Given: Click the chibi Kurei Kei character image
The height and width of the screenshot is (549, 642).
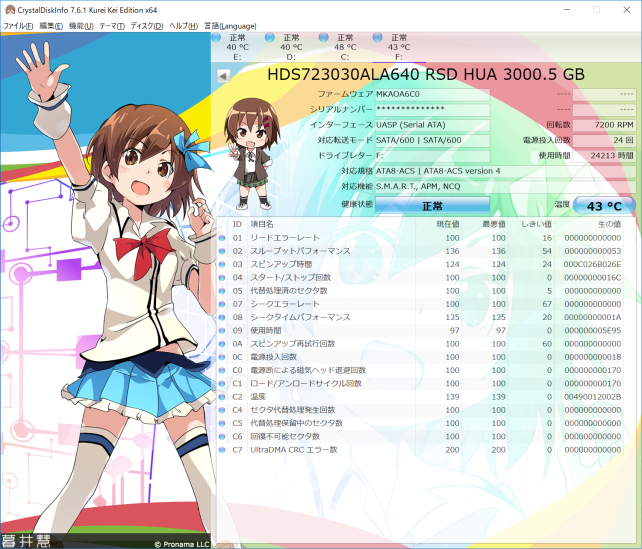Looking at the screenshot, I should point(251,154).
